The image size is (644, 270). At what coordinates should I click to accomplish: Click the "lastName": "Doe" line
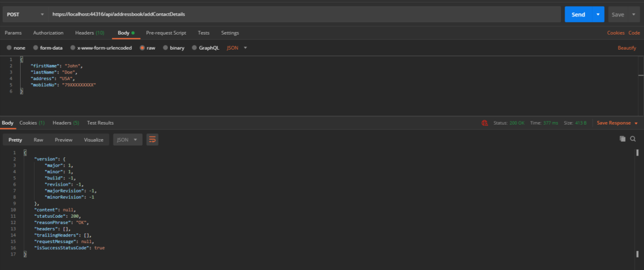pyautogui.click(x=53, y=72)
